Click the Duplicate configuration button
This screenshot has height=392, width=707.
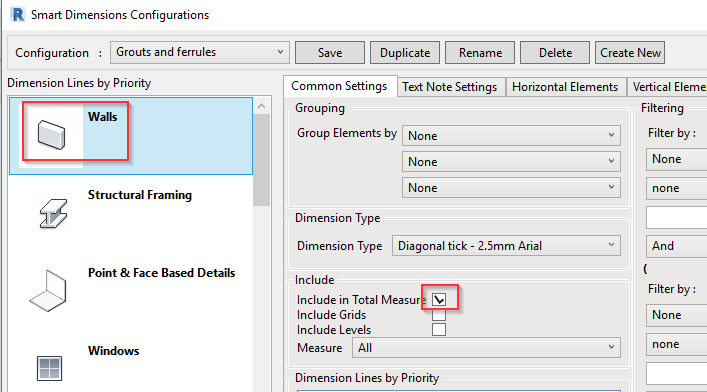pos(405,53)
